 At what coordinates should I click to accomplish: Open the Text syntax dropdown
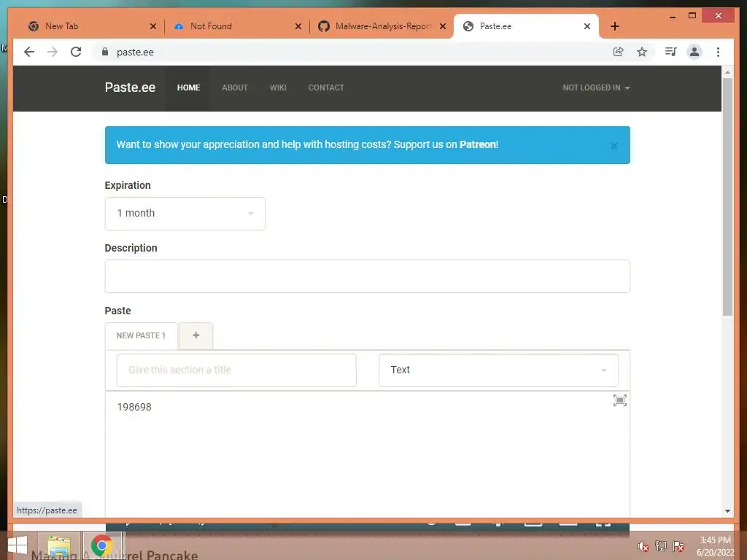click(498, 370)
